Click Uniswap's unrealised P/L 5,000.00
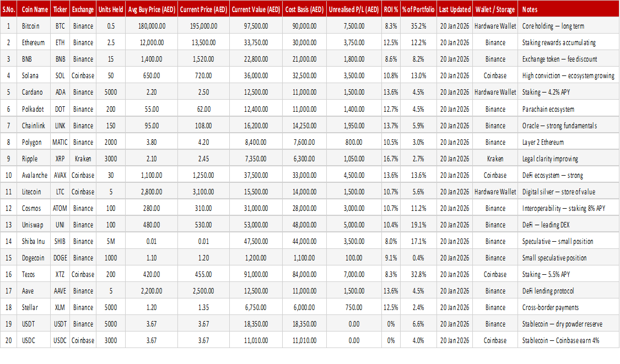Viewport: 620px width, 364px height. tap(353, 225)
